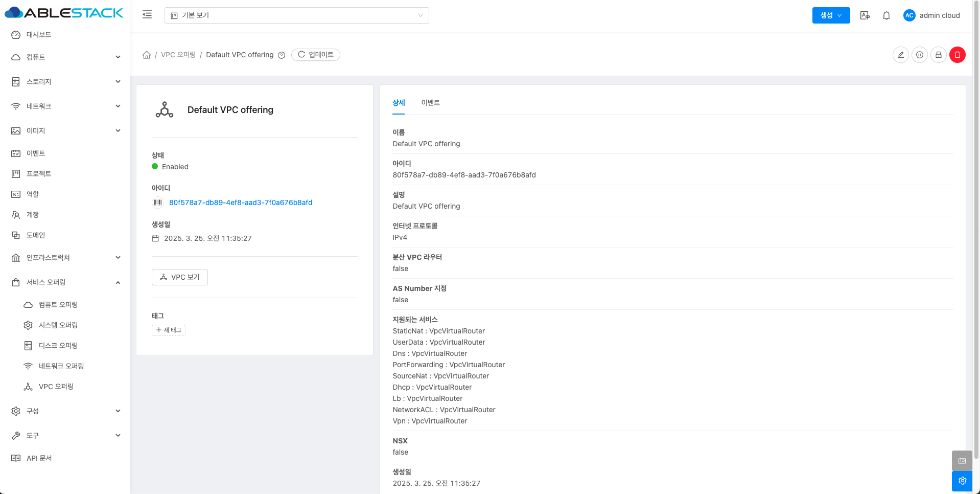980x494 pixels.
Task: Delete the VPC offering with red trash icon
Action: (957, 55)
